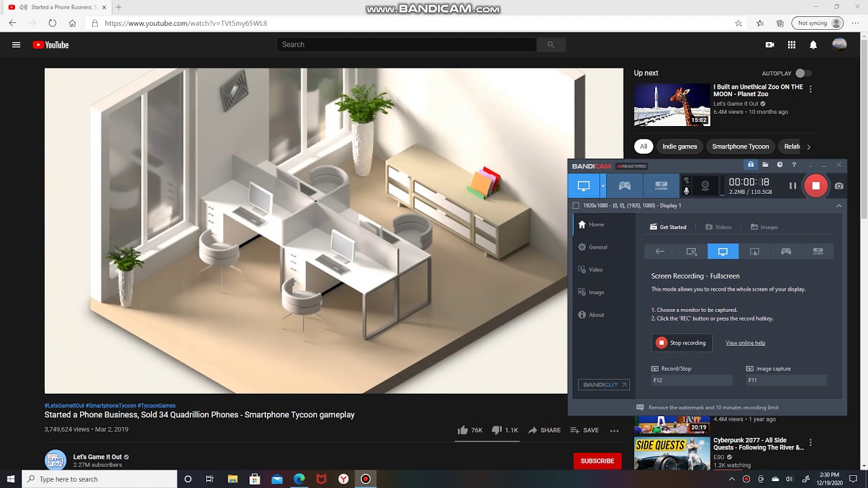Dislike the video with thumbs down
This screenshot has width=868, height=488.
point(505,430)
